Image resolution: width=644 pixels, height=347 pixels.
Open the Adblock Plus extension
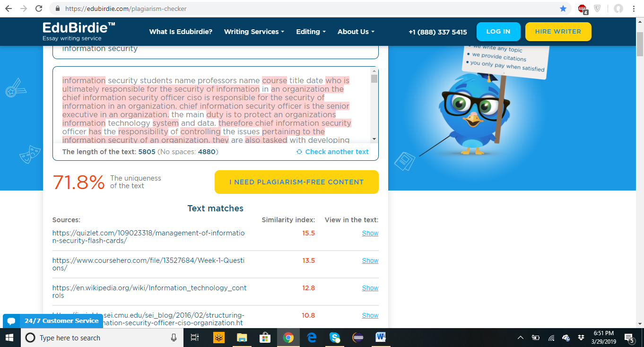click(583, 9)
